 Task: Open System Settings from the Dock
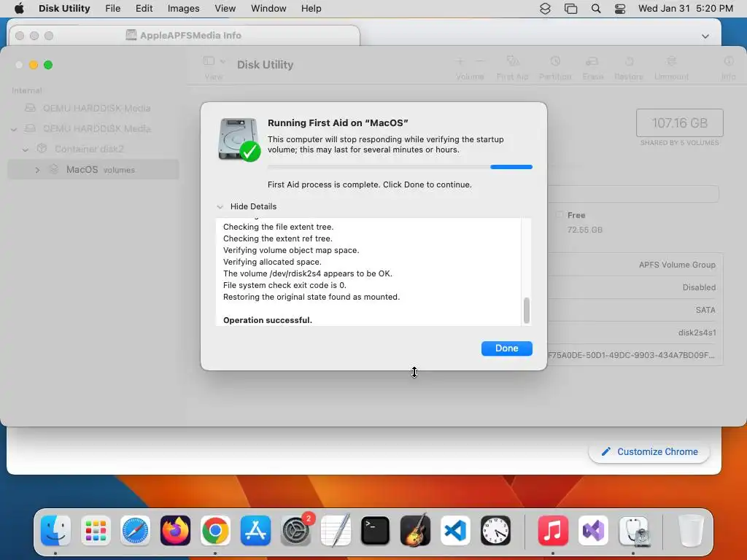pos(295,531)
